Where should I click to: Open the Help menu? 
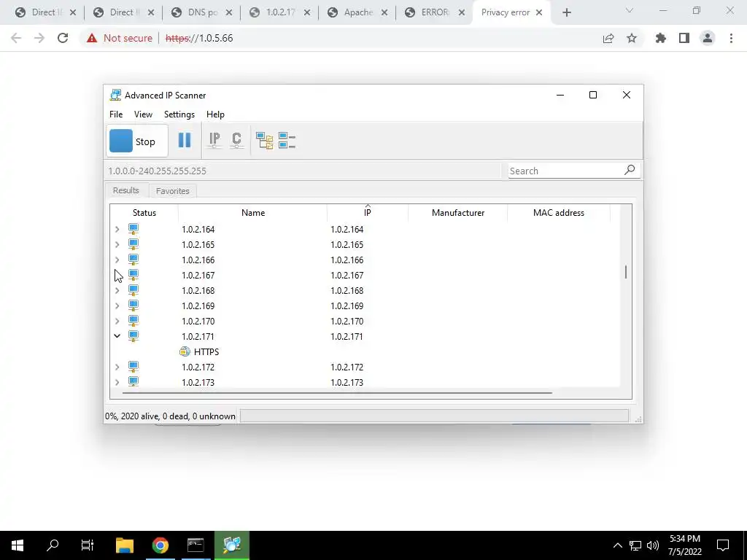pyautogui.click(x=215, y=114)
